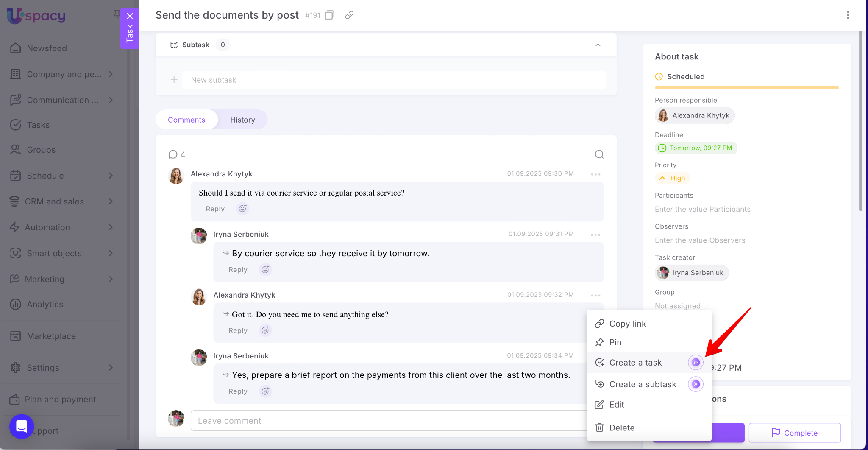Switch to the History tab
868x450 pixels.
click(x=242, y=120)
